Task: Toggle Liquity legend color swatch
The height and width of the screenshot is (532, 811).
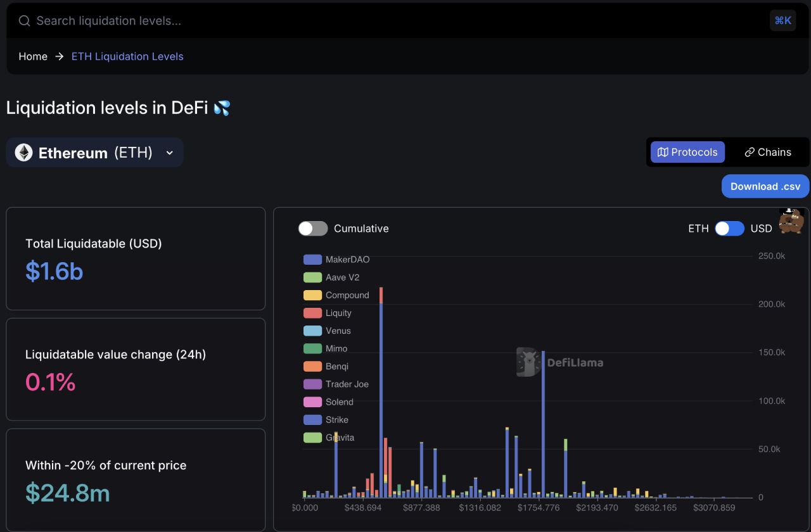Action: coord(313,313)
